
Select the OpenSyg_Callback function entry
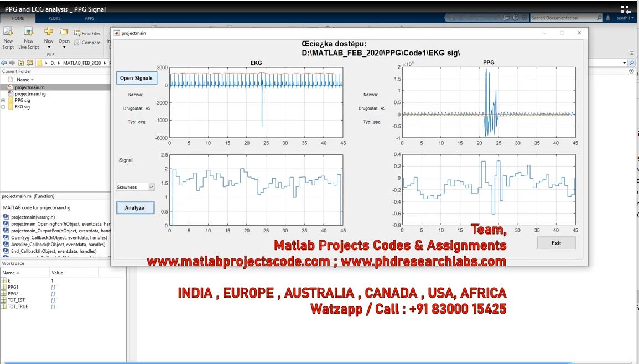click(x=59, y=238)
